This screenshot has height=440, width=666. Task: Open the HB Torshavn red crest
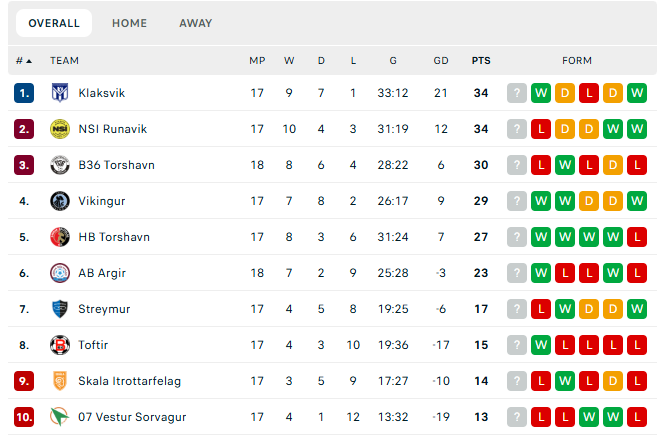pos(60,237)
